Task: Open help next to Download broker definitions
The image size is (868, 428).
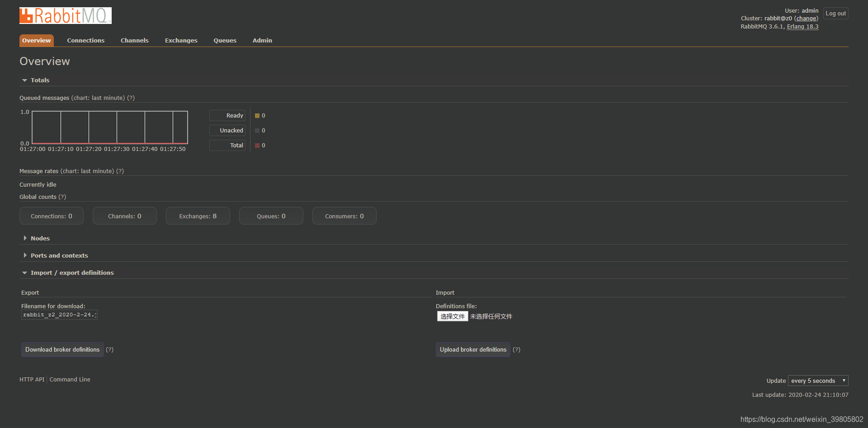Action: [110, 350]
